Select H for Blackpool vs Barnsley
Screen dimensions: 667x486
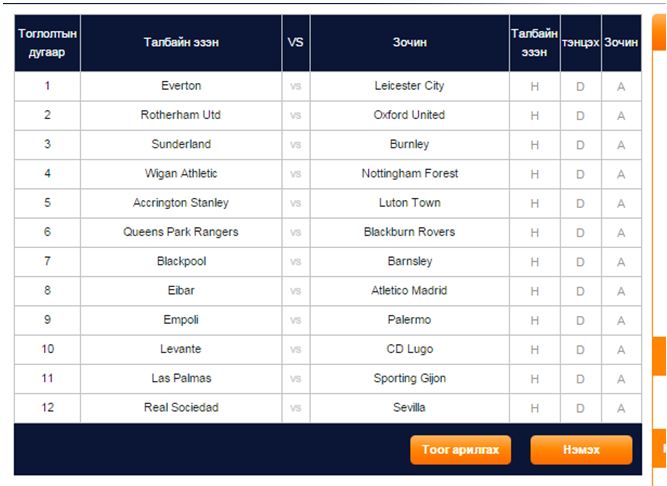point(535,262)
